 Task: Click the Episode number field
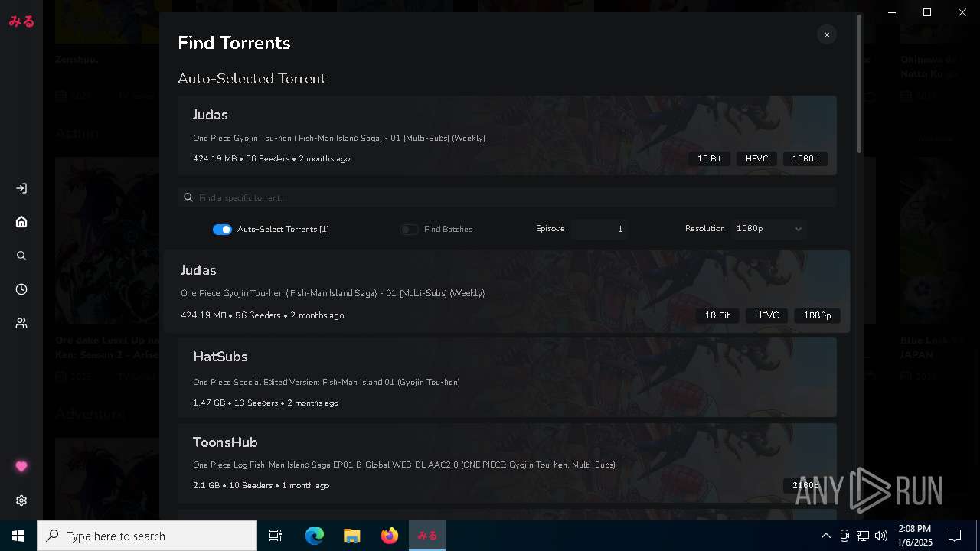tap(599, 229)
